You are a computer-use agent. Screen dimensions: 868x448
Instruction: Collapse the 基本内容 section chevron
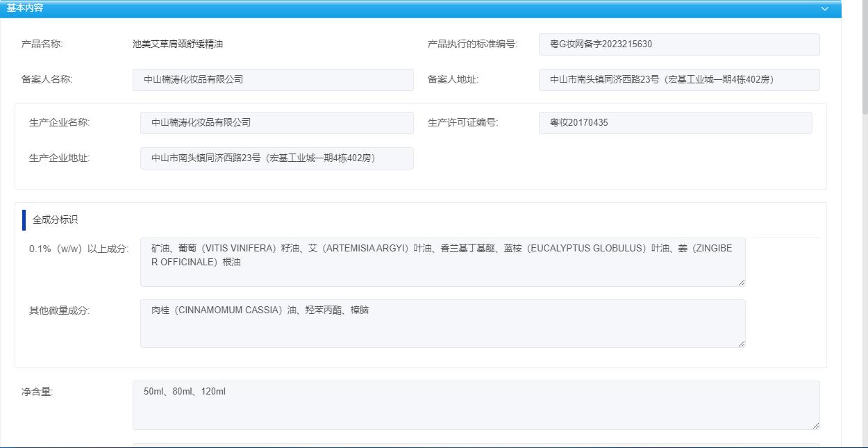824,8
